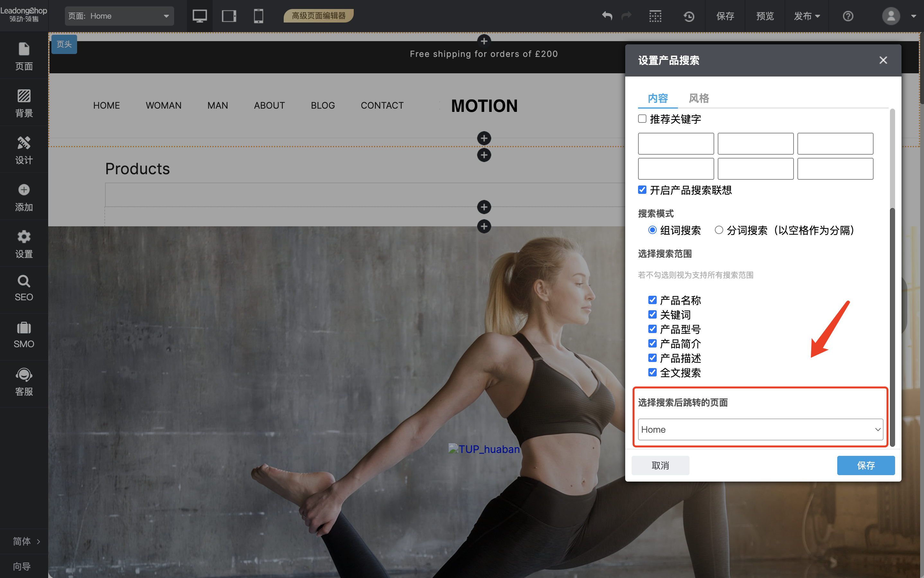
Task: Switch to mobile phone preview icon
Action: [x=259, y=16]
